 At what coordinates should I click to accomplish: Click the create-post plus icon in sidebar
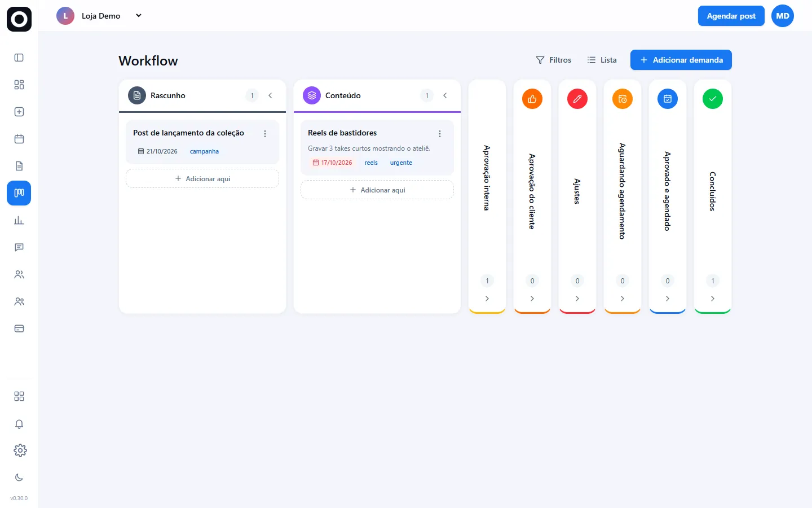point(19,112)
